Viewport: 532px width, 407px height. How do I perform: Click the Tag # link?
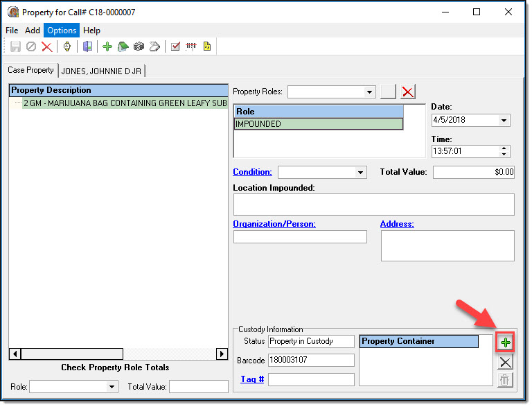(x=251, y=379)
